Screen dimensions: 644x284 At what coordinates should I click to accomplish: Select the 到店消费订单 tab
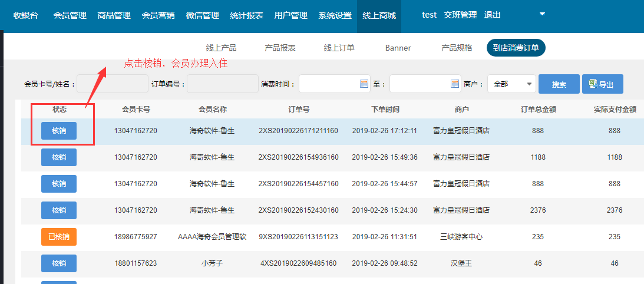[516, 48]
